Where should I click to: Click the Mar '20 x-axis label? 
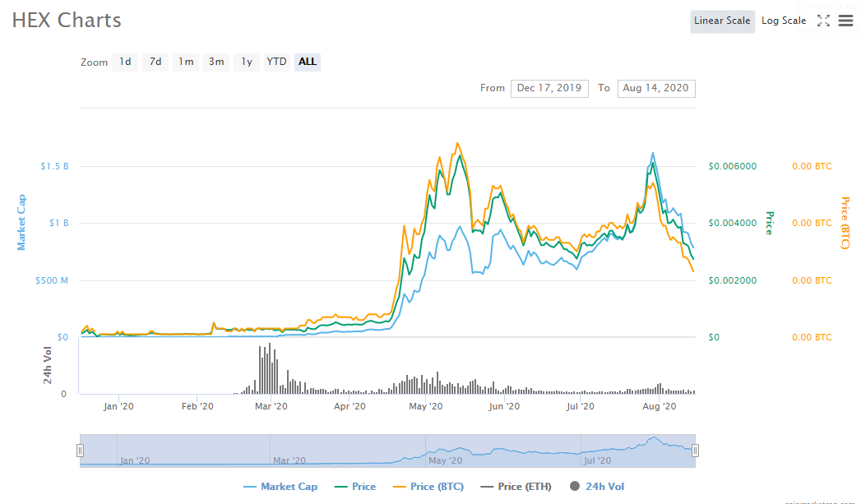coord(271,406)
